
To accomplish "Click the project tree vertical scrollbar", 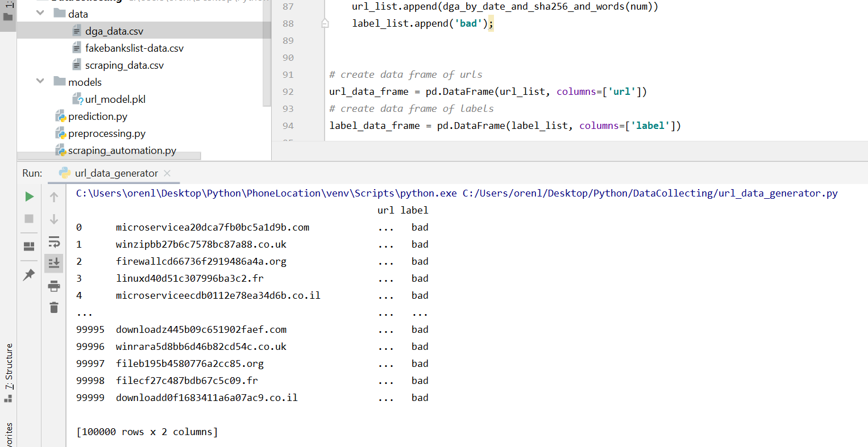I will point(267,53).
